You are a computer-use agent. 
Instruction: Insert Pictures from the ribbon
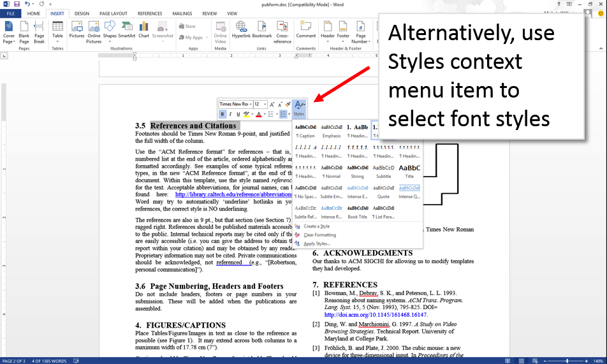click(77, 30)
